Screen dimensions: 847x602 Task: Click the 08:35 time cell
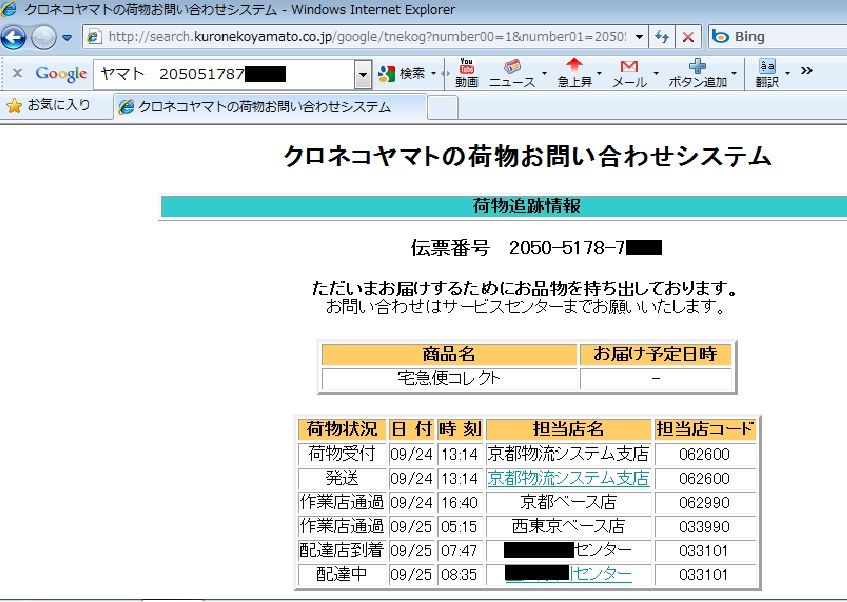coord(460,574)
